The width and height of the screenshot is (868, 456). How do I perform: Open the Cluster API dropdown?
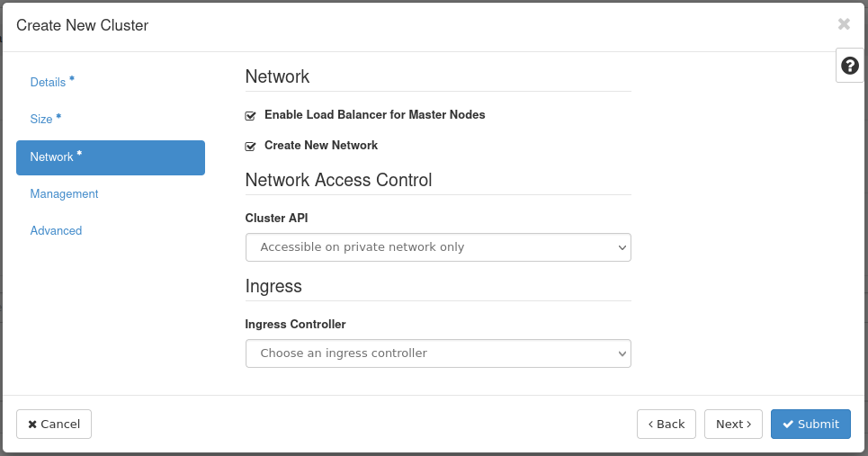coord(438,247)
